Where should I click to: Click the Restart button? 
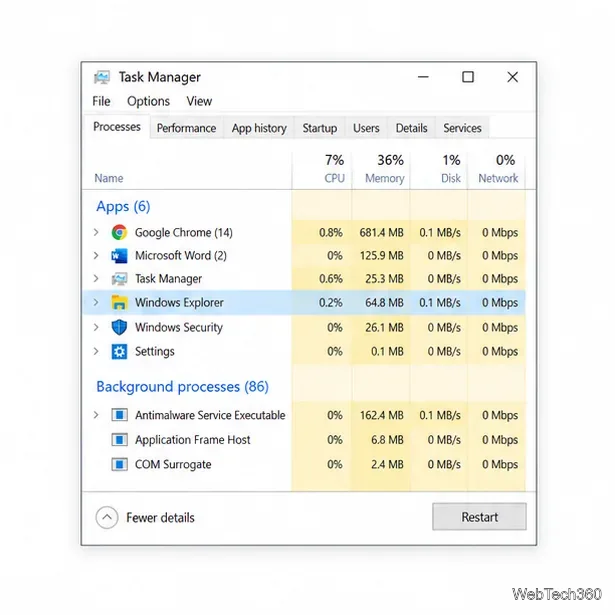[479, 517]
